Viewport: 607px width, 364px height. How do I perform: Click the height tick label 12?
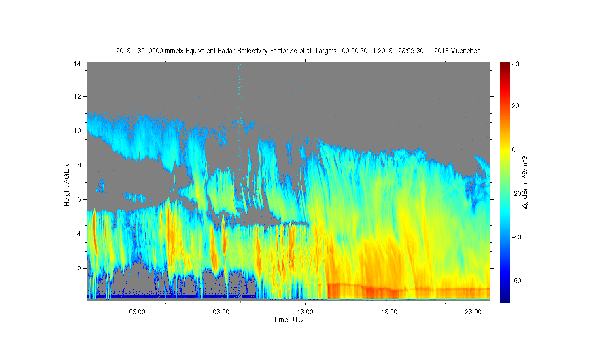tap(77, 96)
